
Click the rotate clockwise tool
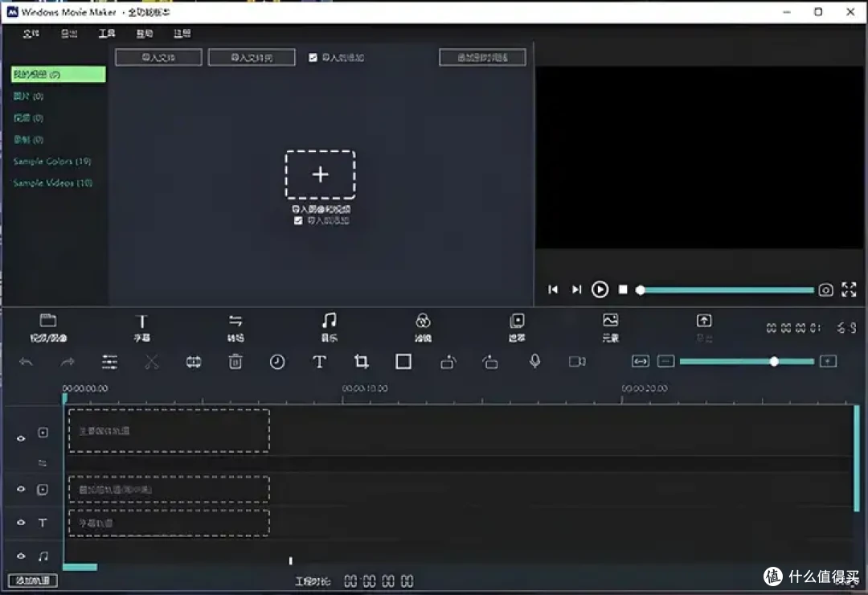(x=448, y=362)
